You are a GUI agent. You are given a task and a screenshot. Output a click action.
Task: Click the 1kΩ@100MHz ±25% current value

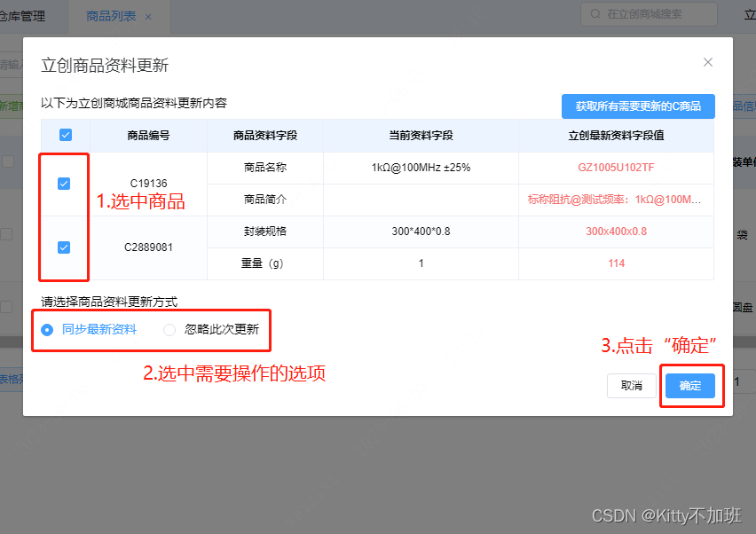[x=421, y=168]
